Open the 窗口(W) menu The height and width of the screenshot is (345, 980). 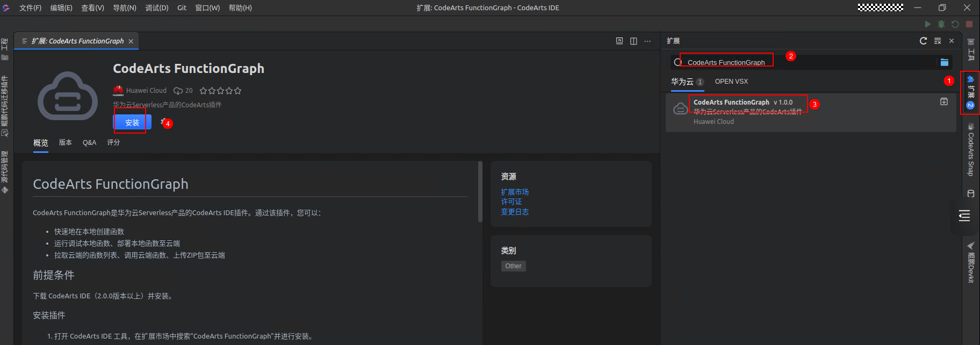[x=207, y=8]
